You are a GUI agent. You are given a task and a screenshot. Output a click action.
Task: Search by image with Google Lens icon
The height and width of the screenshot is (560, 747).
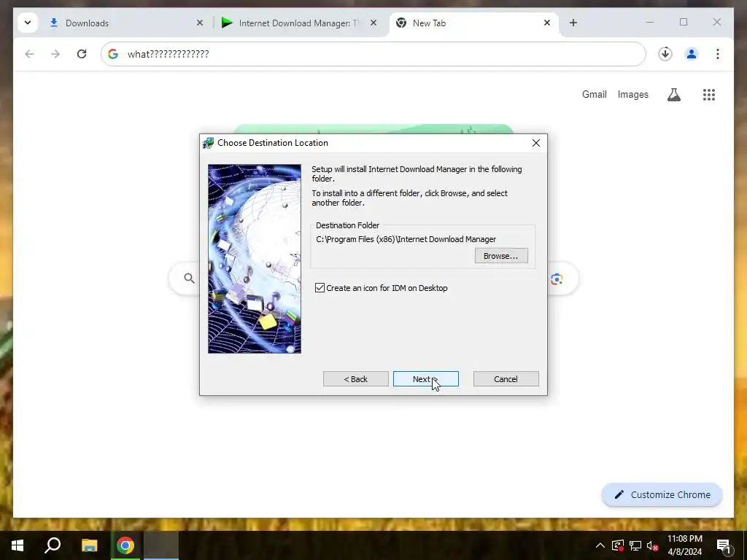[x=557, y=279]
